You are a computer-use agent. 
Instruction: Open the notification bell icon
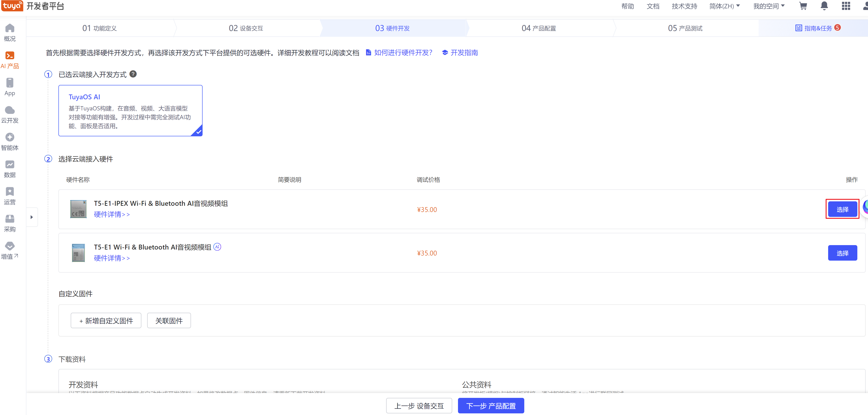click(x=824, y=6)
